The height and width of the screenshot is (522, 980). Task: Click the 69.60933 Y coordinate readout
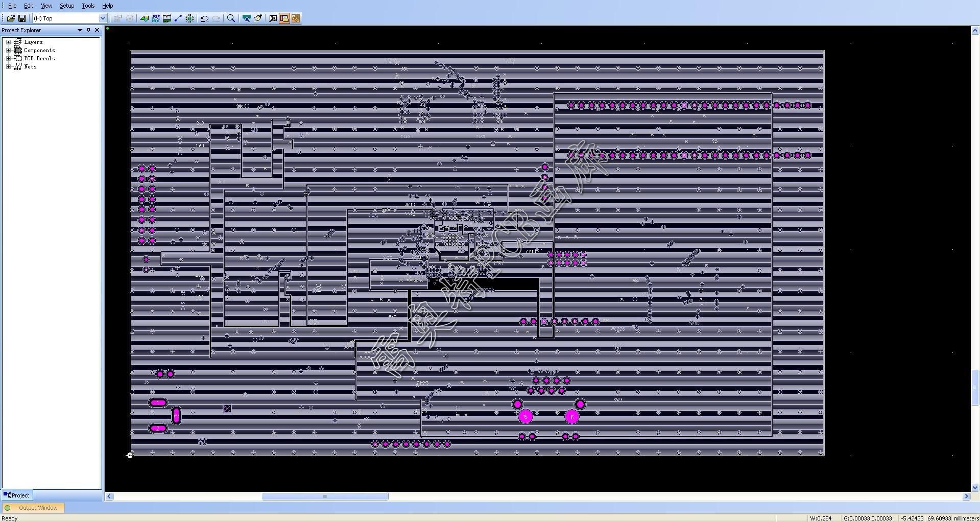tap(939, 518)
